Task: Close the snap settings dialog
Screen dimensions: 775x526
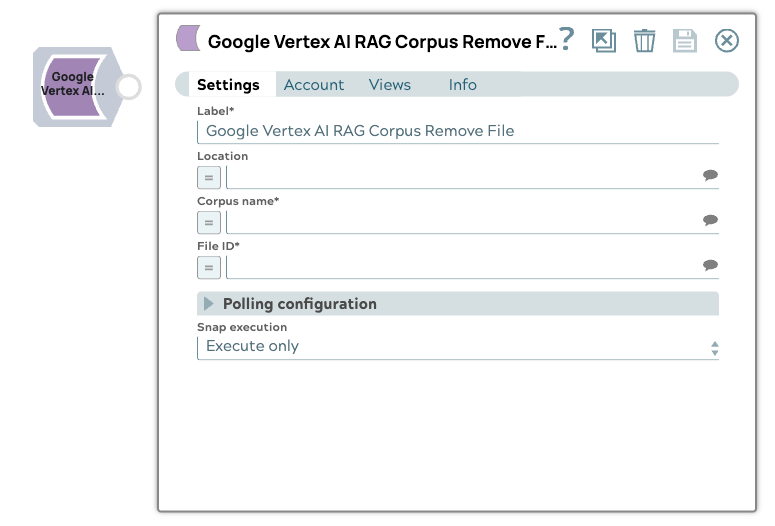Action: 727,40
